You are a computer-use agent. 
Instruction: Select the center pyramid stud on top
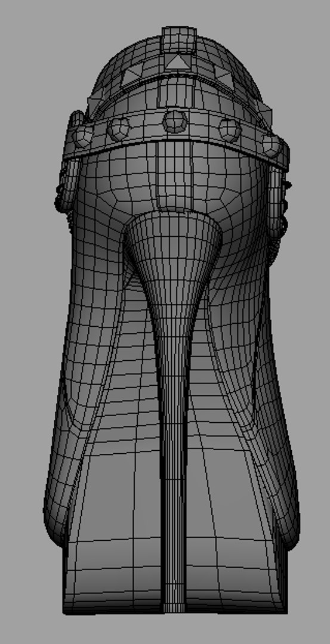pyautogui.click(x=178, y=61)
